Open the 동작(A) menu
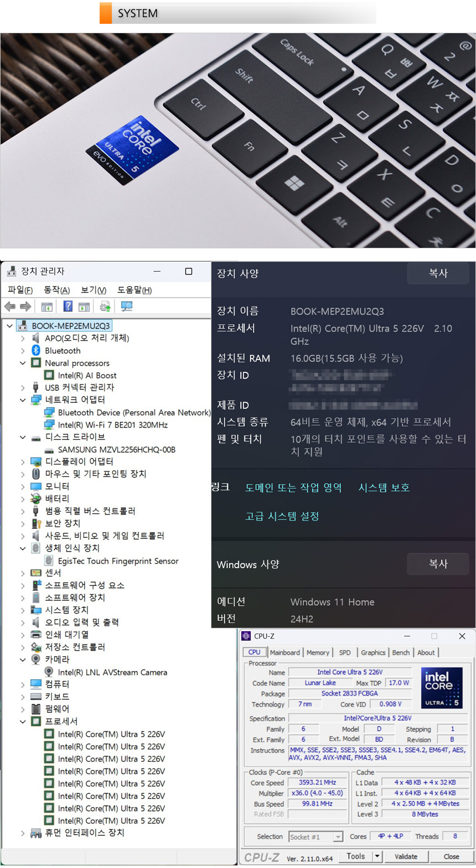The height and width of the screenshot is (868, 476). 56,290
